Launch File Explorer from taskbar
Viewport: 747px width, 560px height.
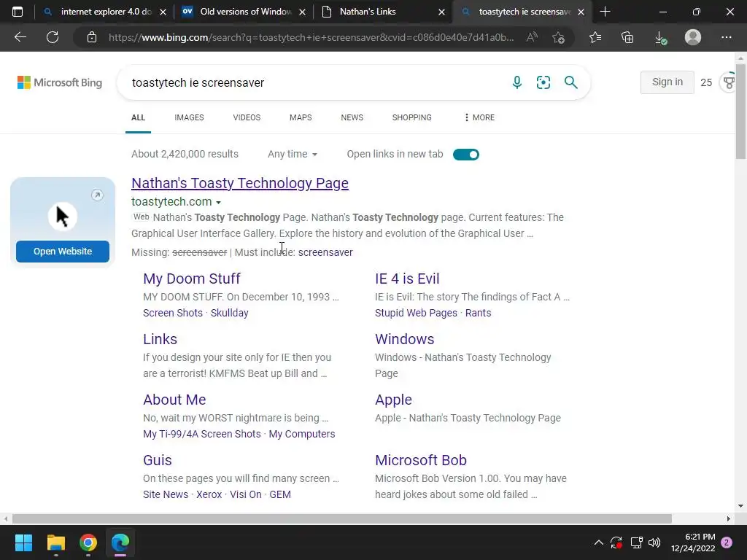55,542
